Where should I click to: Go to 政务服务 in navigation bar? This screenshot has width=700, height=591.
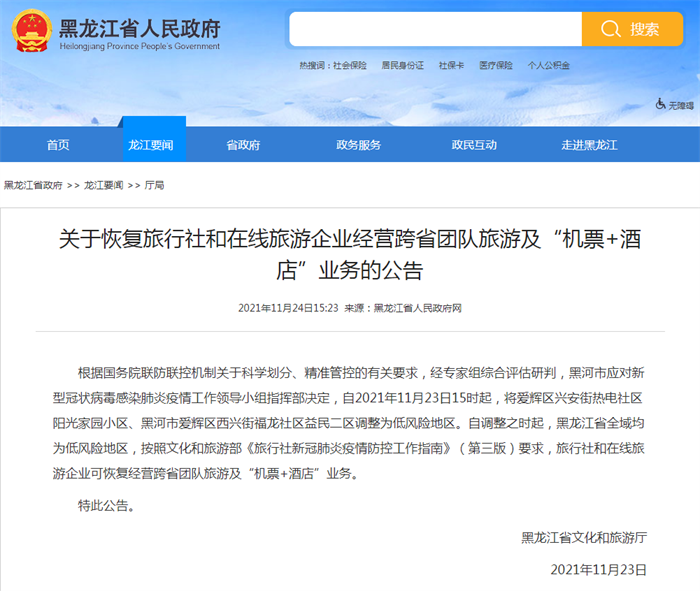(x=358, y=145)
